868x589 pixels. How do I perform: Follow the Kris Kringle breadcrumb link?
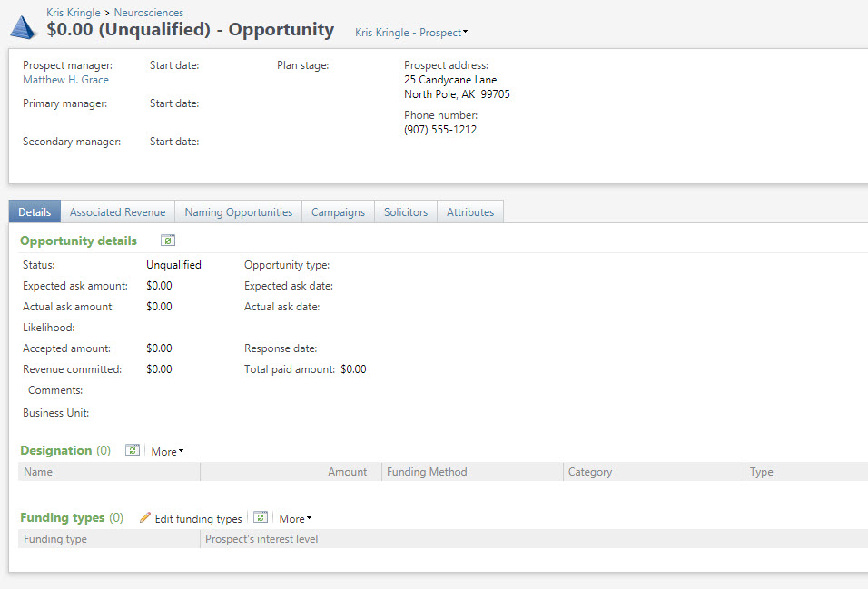74,13
